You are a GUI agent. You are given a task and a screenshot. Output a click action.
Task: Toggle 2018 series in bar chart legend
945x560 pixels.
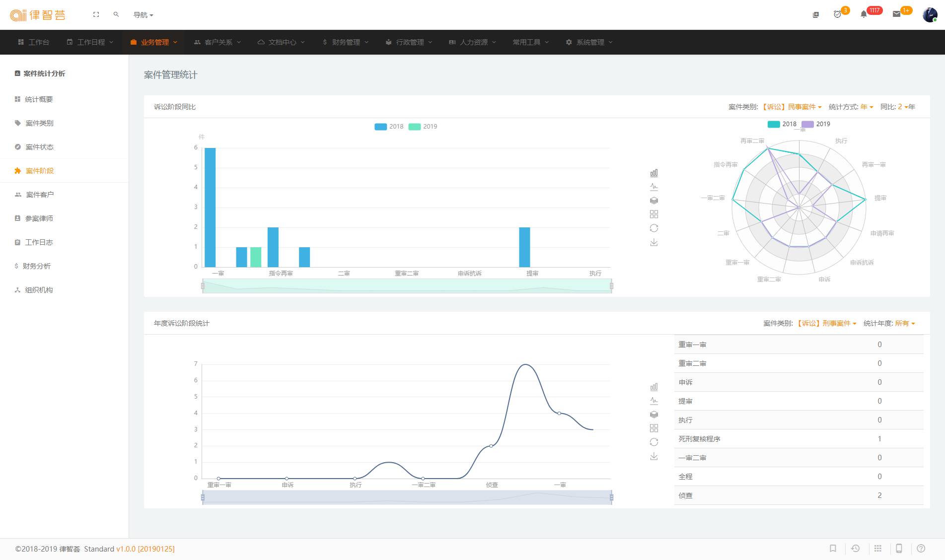point(389,127)
